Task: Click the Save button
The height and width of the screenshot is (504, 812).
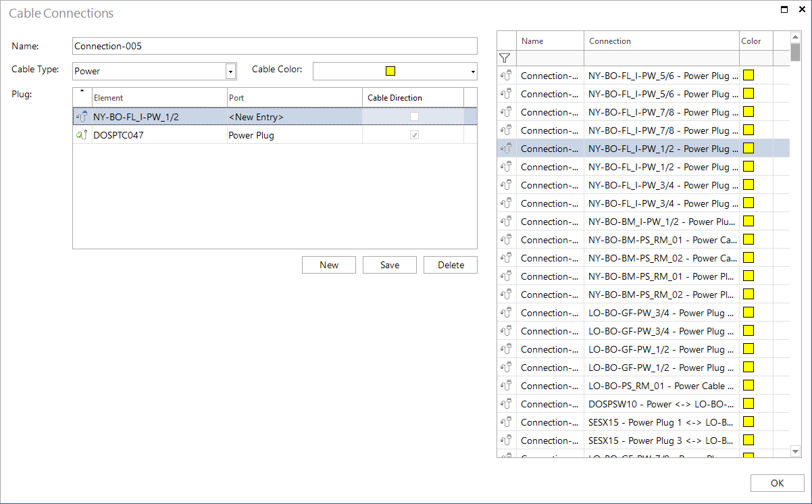Action: tap(390, 265)
